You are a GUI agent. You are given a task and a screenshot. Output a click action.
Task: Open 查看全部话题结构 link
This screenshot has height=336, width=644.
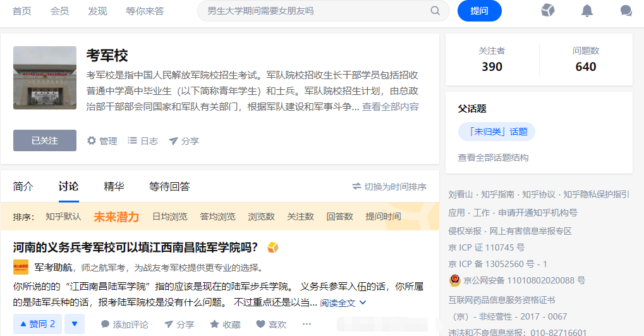click(x=493, y=158)
